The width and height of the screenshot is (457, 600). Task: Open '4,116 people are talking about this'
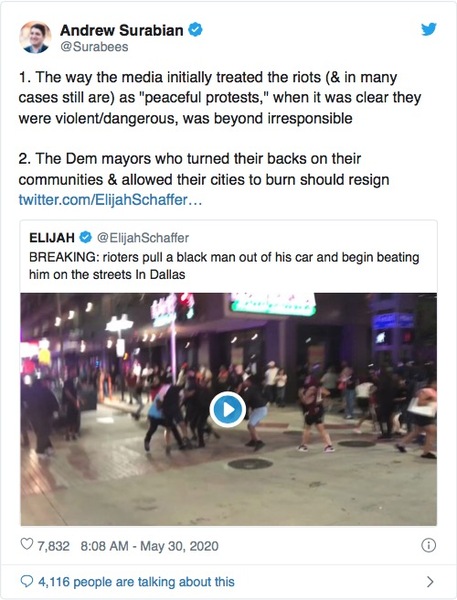coord(136,582)
